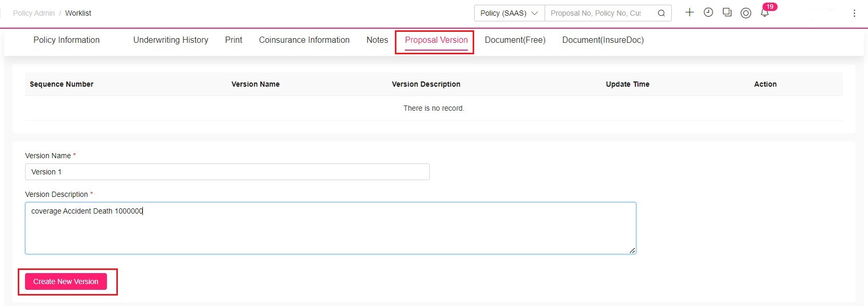Click the red 19 notification badge
Viewport: 868px width, 306px height.
pyautogui.click(x=770, y=7)
